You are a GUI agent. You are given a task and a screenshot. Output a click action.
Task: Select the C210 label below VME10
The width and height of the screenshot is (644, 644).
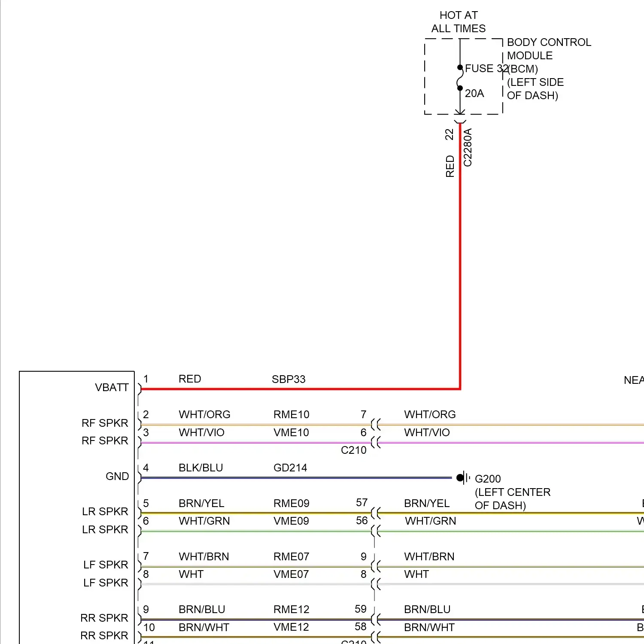point(354,450)
